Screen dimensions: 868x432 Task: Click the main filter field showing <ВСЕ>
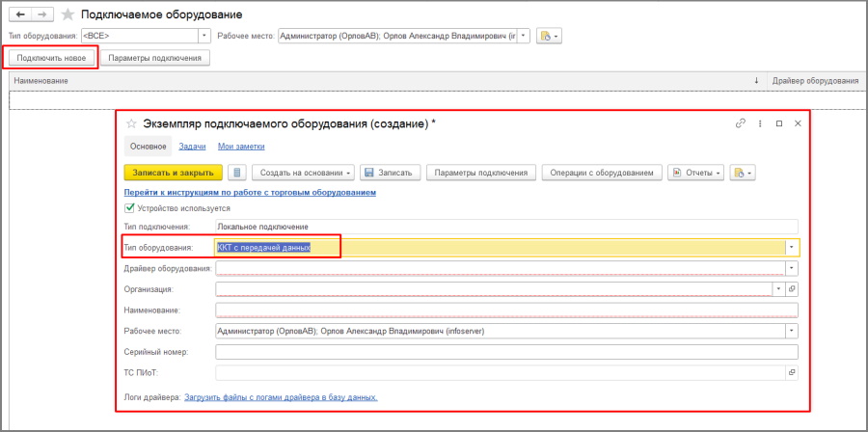[140, 36]
